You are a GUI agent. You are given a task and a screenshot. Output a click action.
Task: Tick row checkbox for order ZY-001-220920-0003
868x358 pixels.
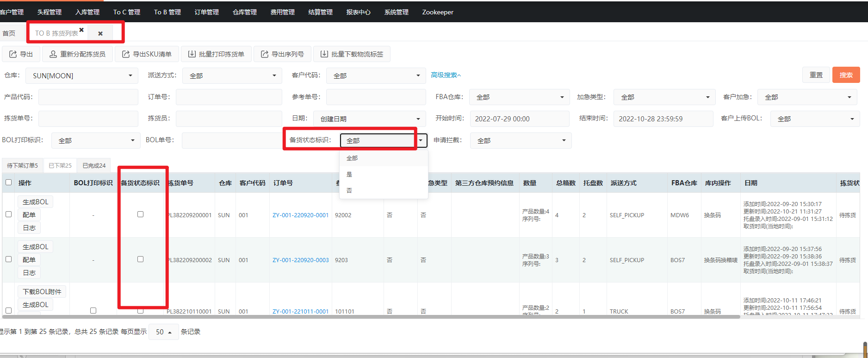pyautogui.click(x=8, y=259)
